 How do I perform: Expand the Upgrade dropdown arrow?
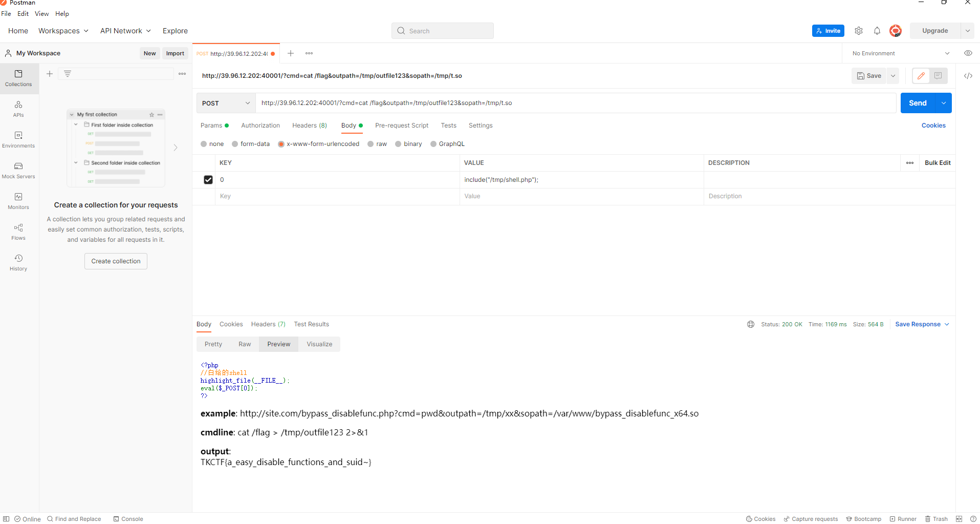[x=968, y=31]
